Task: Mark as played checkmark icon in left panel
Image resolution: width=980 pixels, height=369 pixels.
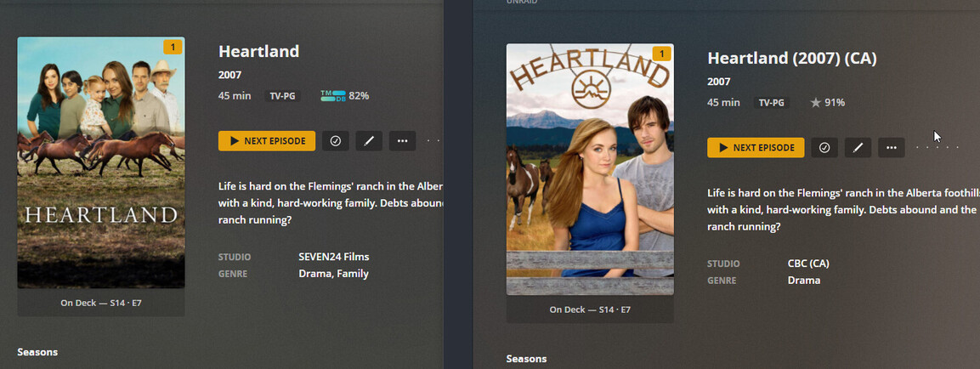Action: tap(336, 141)
